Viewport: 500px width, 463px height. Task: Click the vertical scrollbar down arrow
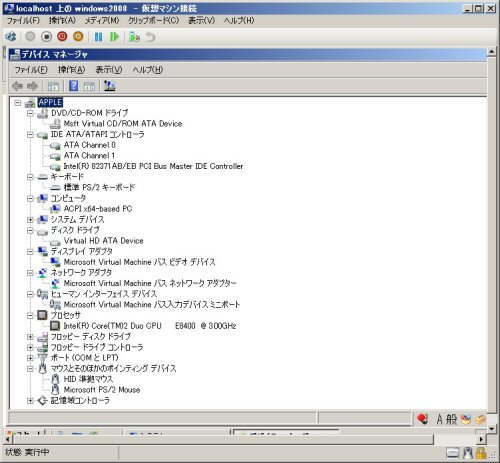pos(492,429)
